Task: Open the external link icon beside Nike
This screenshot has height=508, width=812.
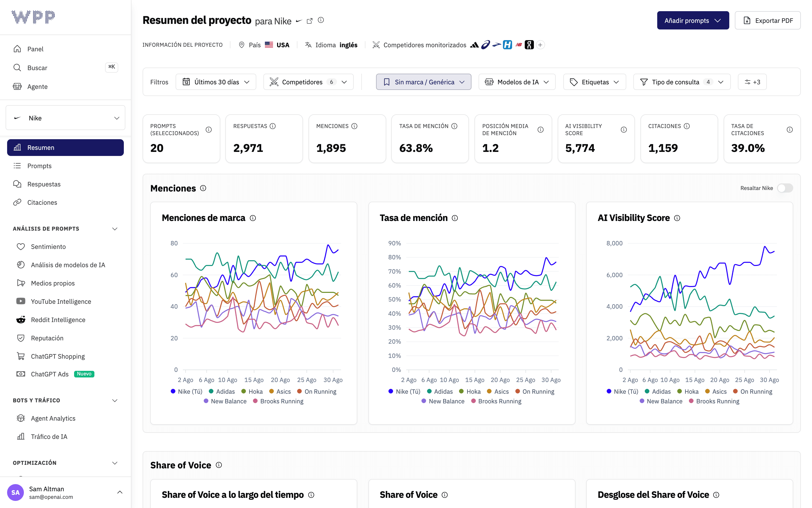Action: tap(309, 21)
